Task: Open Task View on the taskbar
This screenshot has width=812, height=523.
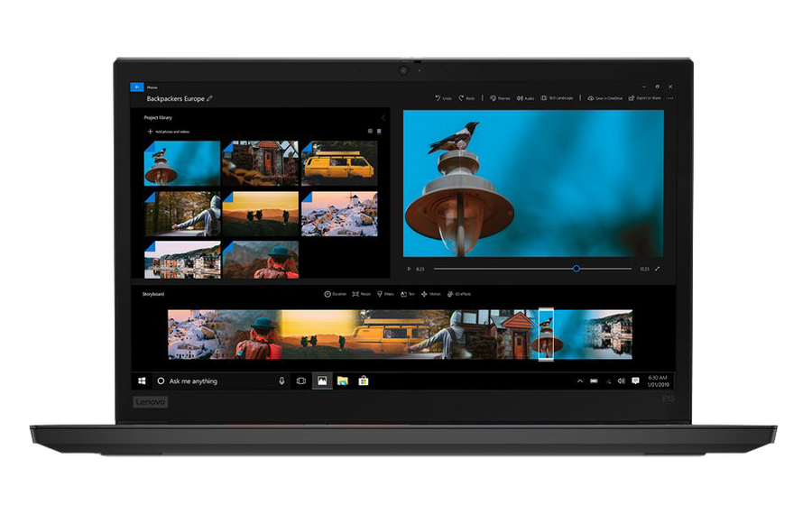Action: point(301,381)
